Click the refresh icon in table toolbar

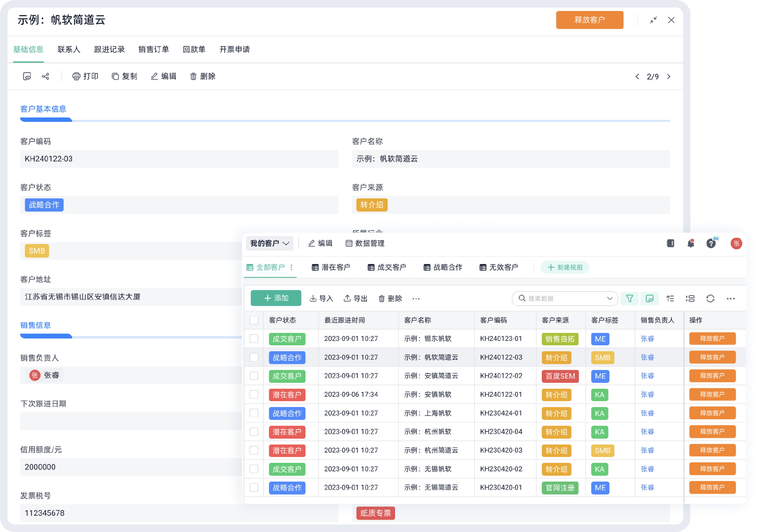tap(711, 299)
